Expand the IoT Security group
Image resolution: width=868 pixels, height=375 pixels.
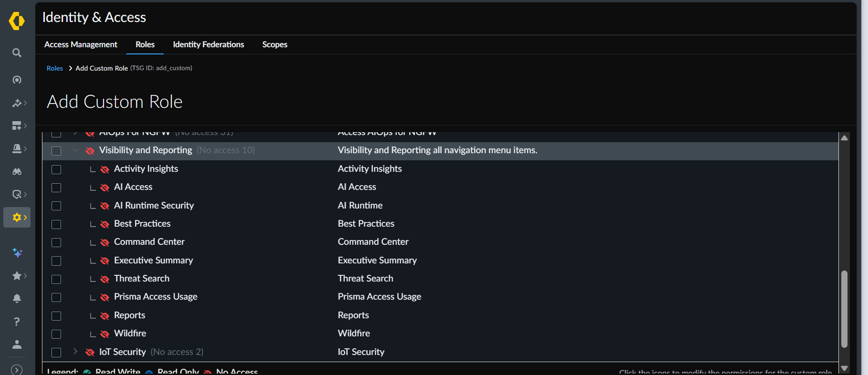pyautogui.click(x=75, y=352)
